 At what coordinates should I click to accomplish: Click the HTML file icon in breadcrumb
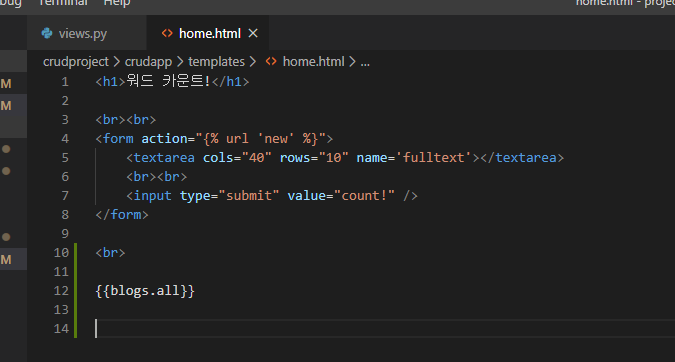click(x=271, y=62)
